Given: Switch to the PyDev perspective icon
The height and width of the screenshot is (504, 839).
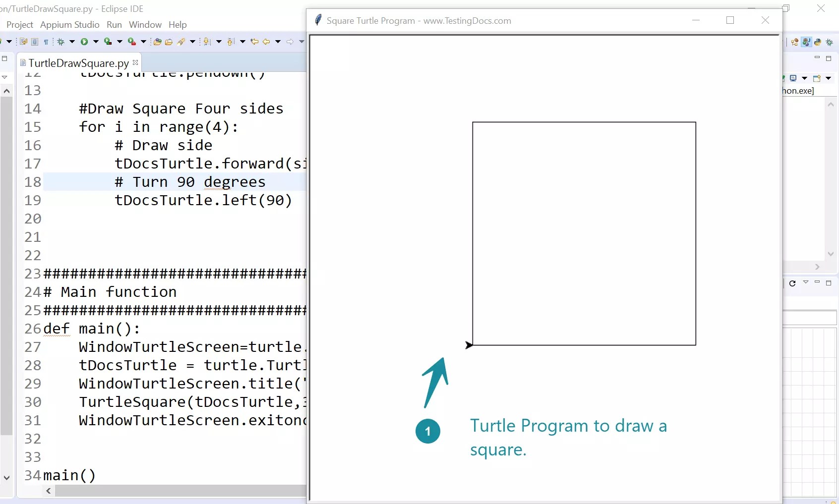Looking at the screenshot, I should pos(818,42).
